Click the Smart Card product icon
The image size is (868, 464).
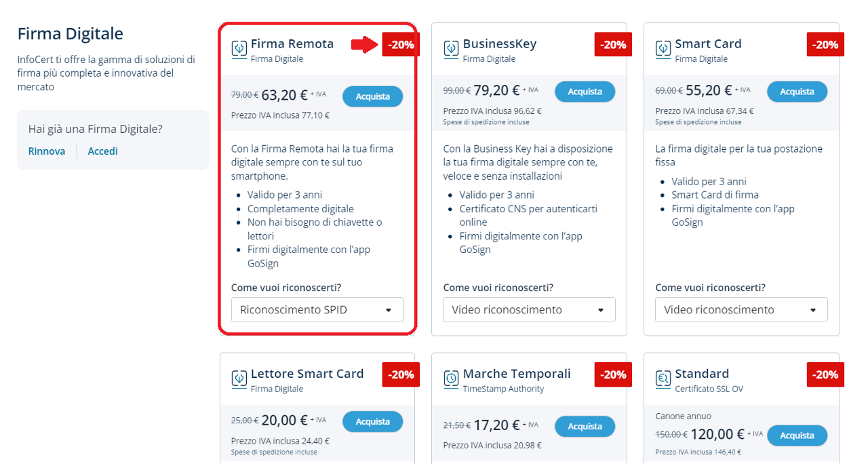(x=663, y=48)
